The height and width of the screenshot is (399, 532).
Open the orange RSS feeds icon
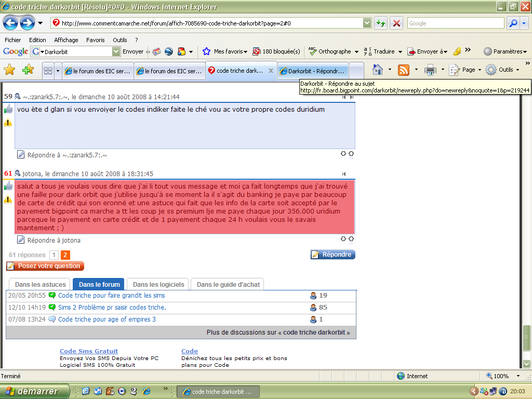pyautogui.click(x=403, y=70)
